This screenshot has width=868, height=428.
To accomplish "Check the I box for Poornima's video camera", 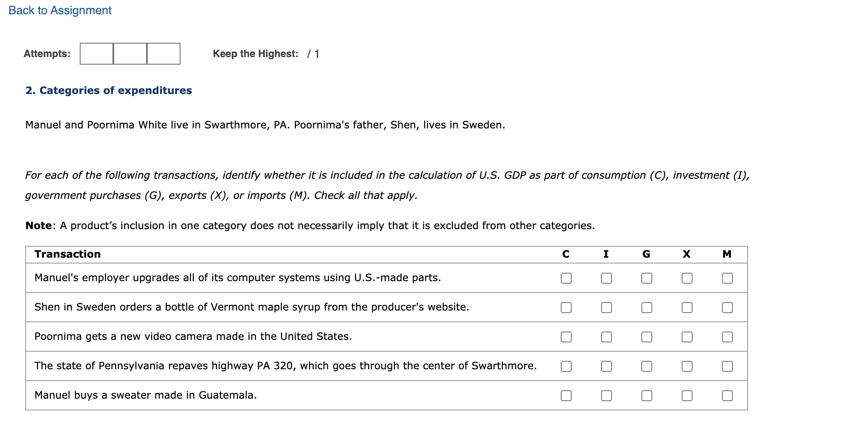I will pyautogui.click(x=606, y=337).
